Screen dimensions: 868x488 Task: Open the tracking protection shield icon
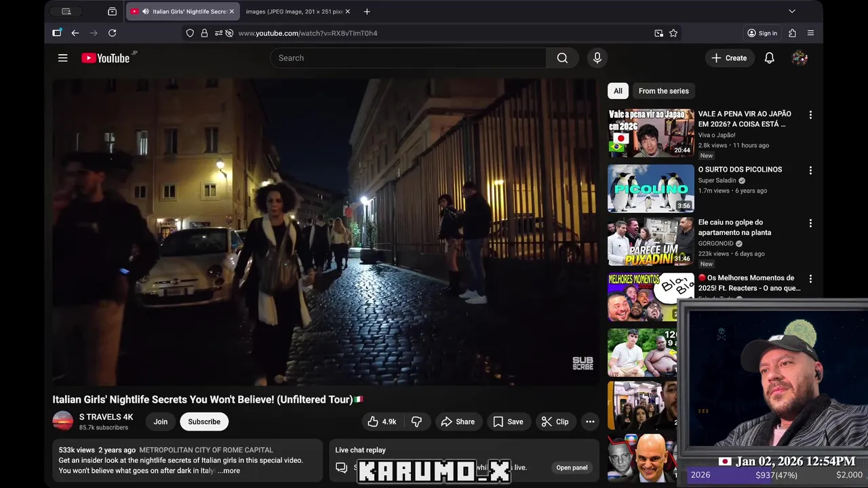pyautogui.click(x=190, y=33)
